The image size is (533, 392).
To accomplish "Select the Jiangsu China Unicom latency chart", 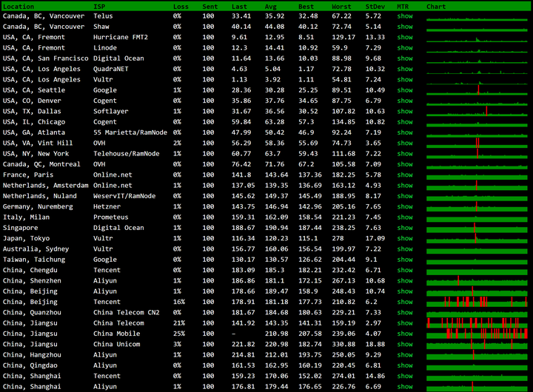I will point(477,344).
